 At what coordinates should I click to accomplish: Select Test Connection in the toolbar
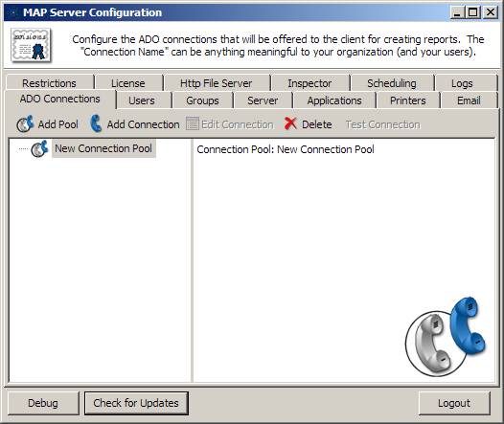pos(383,124)
